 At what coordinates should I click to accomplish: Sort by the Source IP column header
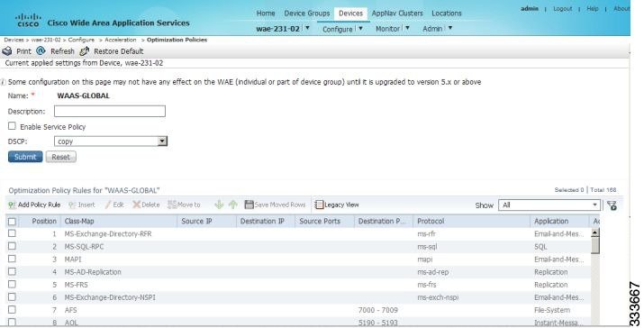(x=196, y=221)
